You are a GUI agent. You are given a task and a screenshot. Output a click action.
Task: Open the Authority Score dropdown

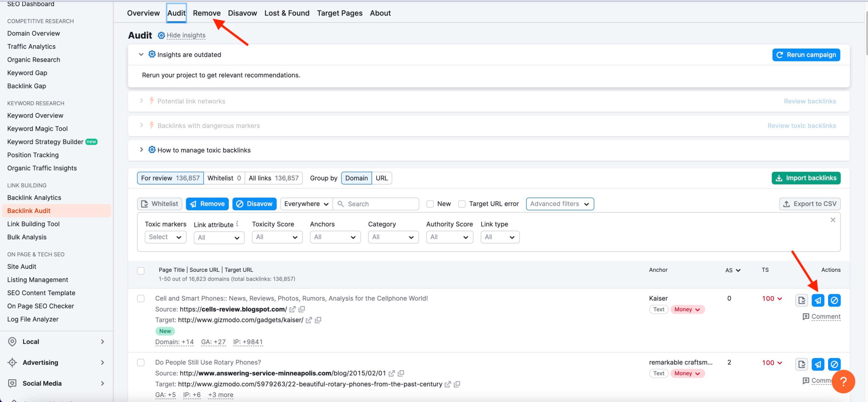pos(450,237)
